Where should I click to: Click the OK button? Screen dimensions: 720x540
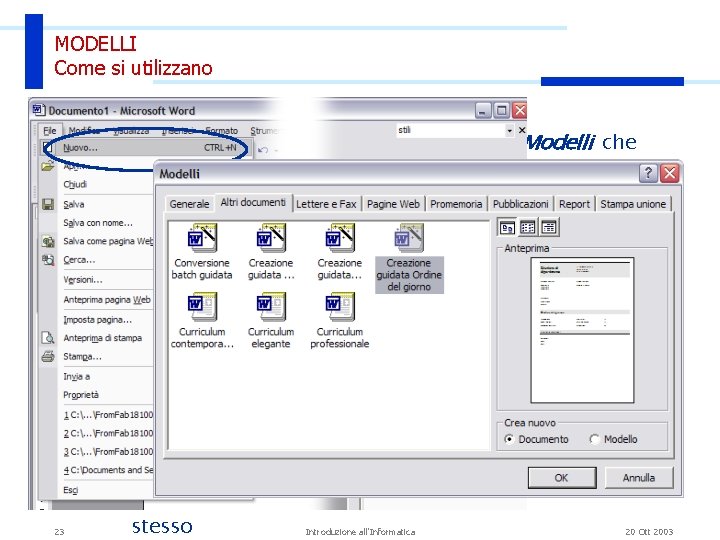point(562,478)
